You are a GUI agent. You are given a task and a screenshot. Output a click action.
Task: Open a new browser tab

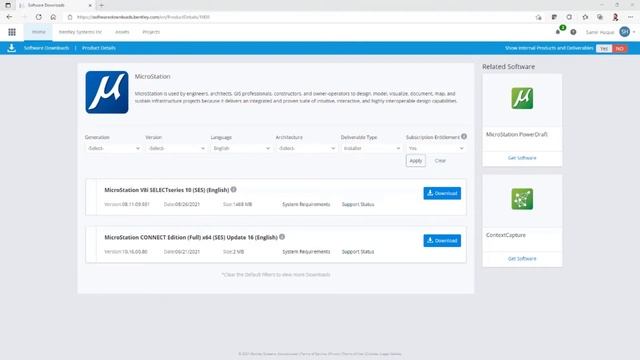point(102,5)
